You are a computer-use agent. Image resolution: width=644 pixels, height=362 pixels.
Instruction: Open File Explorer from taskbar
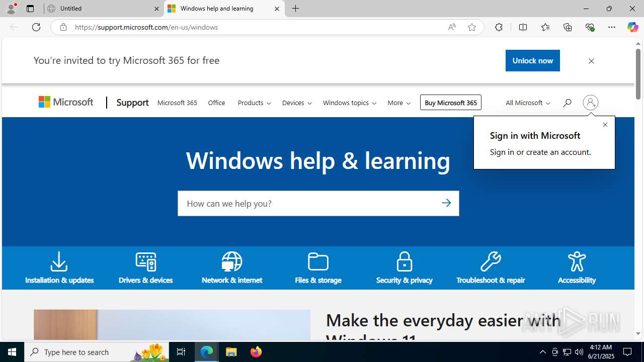tap(231, 352)
